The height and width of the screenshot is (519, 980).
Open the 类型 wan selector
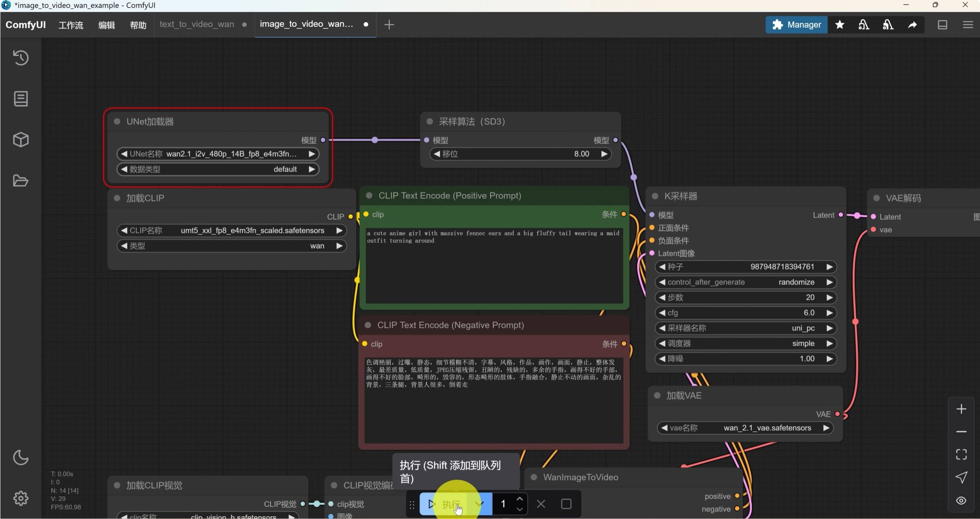click(x=232, y=246)
